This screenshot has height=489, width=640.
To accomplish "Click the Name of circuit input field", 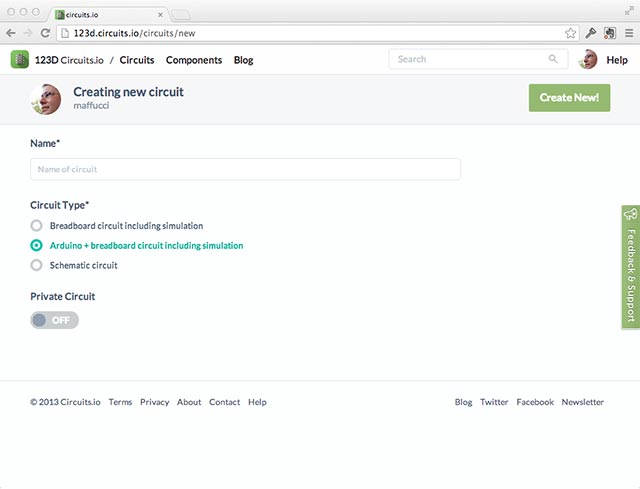I will click(x=245, y=169).
